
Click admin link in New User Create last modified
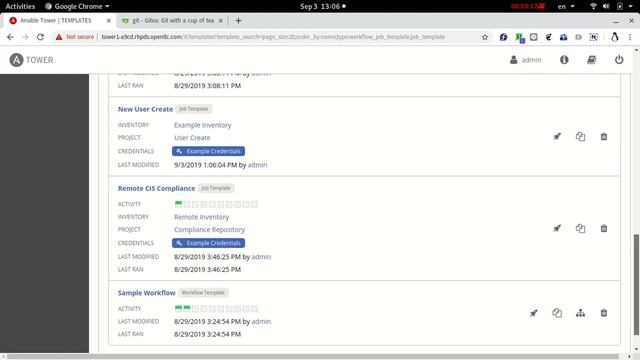[x=258, y=165]
